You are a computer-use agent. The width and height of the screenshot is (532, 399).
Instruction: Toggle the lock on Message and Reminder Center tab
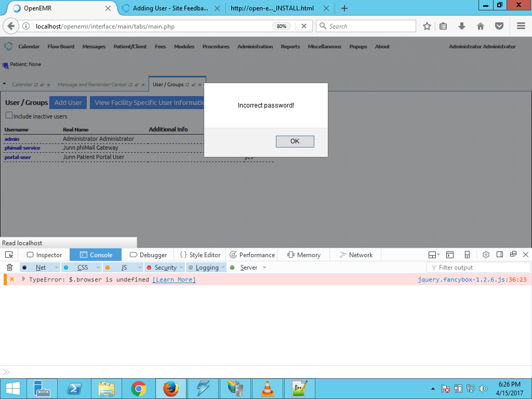[137, 85]
